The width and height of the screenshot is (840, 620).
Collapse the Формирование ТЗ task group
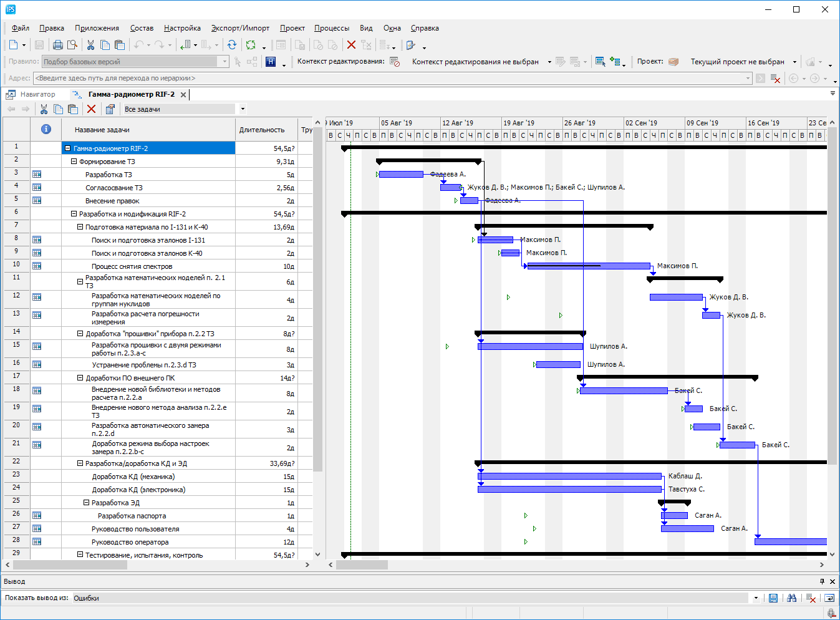tap(74, 162)
